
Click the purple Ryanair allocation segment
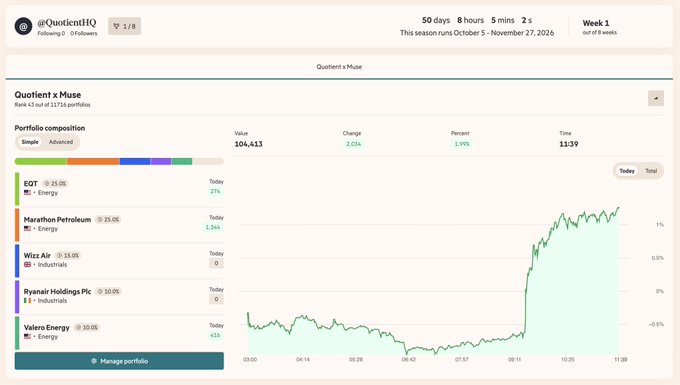click(161, 162)
